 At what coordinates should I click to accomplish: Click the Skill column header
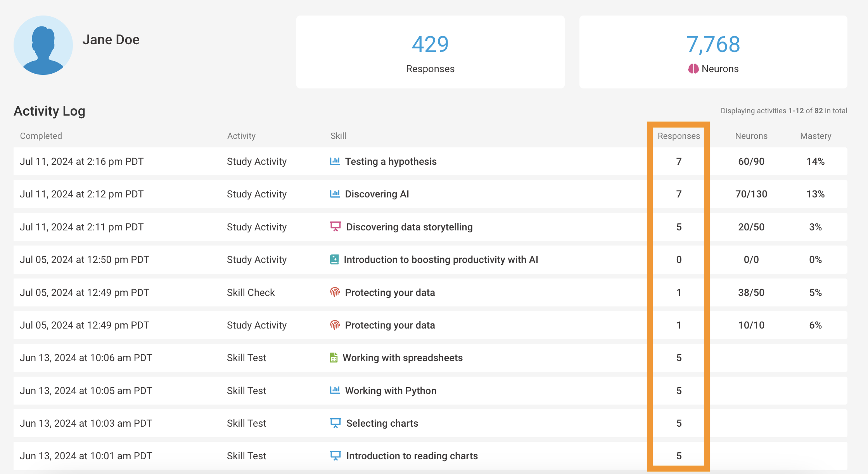tap(338, 136)
